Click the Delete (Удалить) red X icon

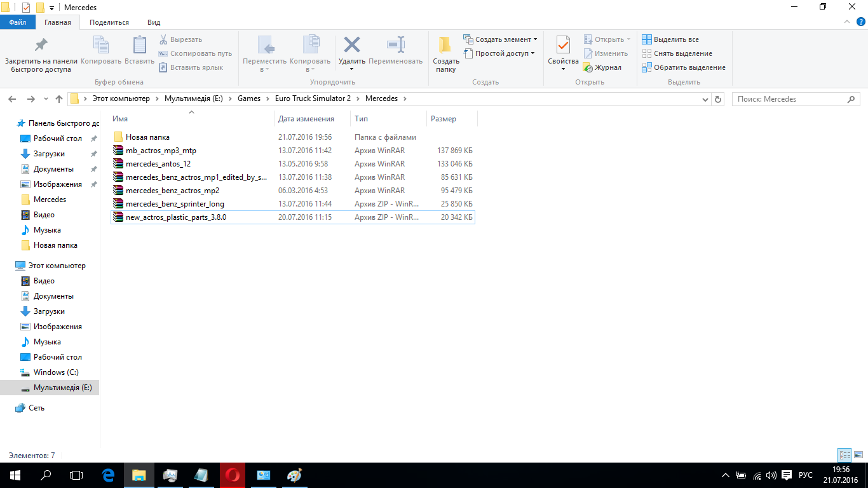point(351,46)
